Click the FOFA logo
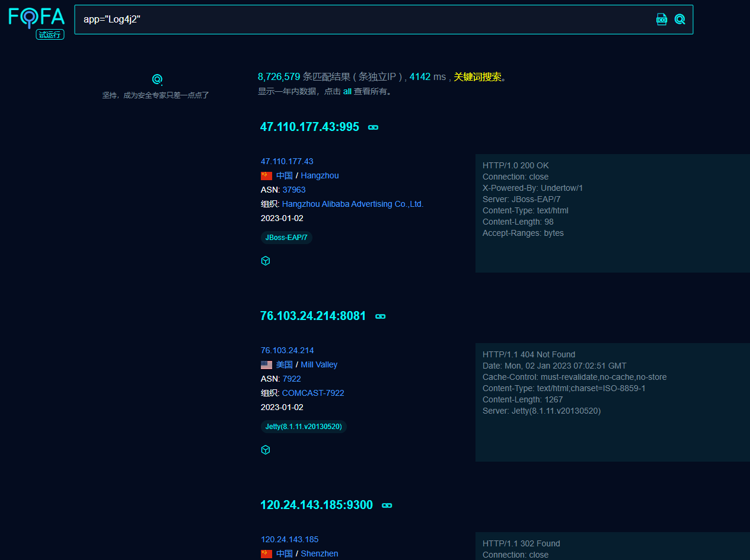This screenshot has height=560, width=750. (x=36, y=18)
